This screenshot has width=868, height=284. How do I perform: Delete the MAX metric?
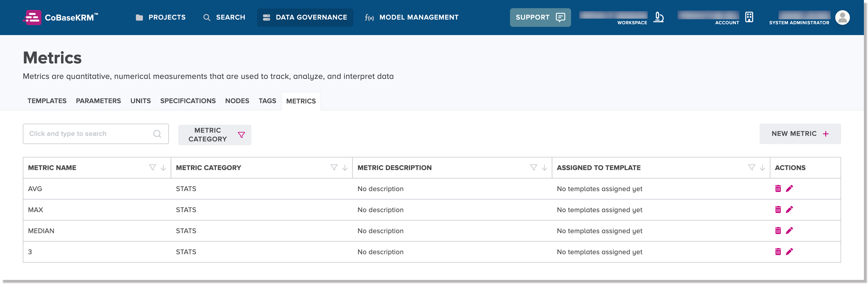click(778, 209)
